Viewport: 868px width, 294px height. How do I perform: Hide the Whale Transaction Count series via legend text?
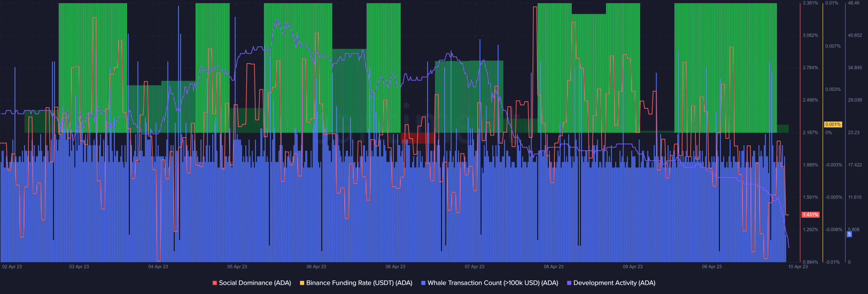(493, 283)
